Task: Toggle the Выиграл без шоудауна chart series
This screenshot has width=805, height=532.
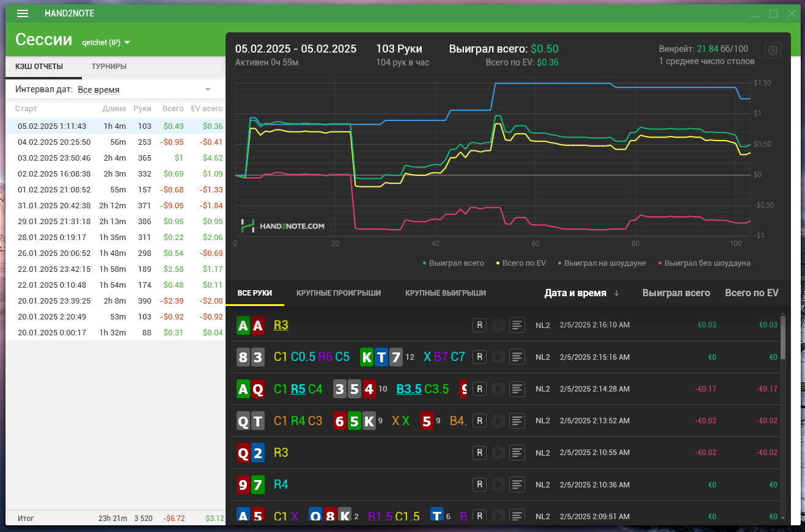Action: [704, 263]
